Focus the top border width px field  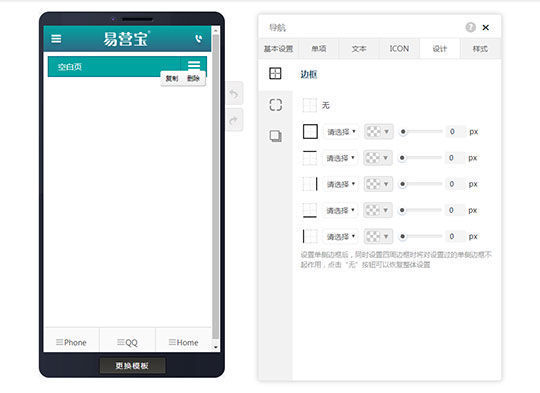coord(454,158)
